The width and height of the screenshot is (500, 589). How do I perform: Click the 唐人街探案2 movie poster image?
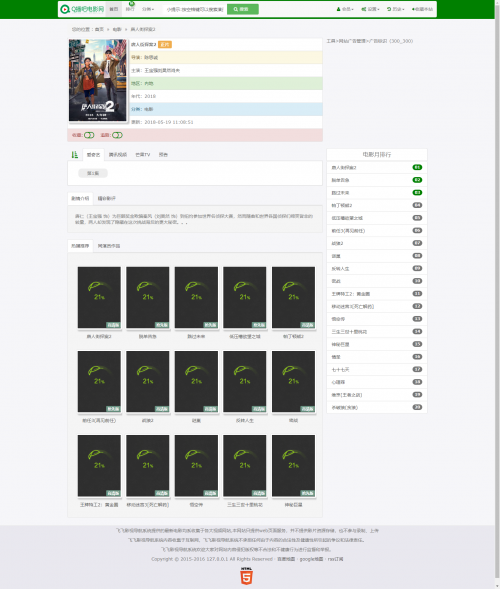click(98, 80)
